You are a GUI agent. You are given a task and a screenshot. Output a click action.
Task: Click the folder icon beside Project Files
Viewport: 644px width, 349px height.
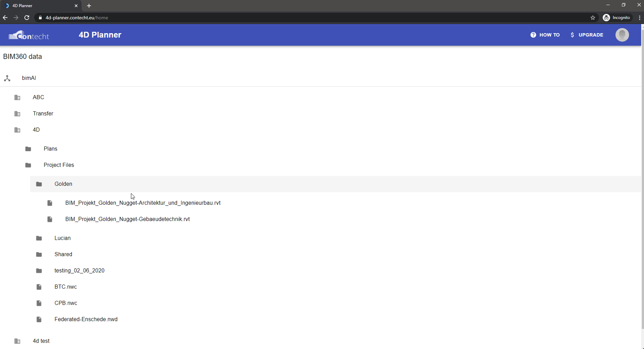28,165
